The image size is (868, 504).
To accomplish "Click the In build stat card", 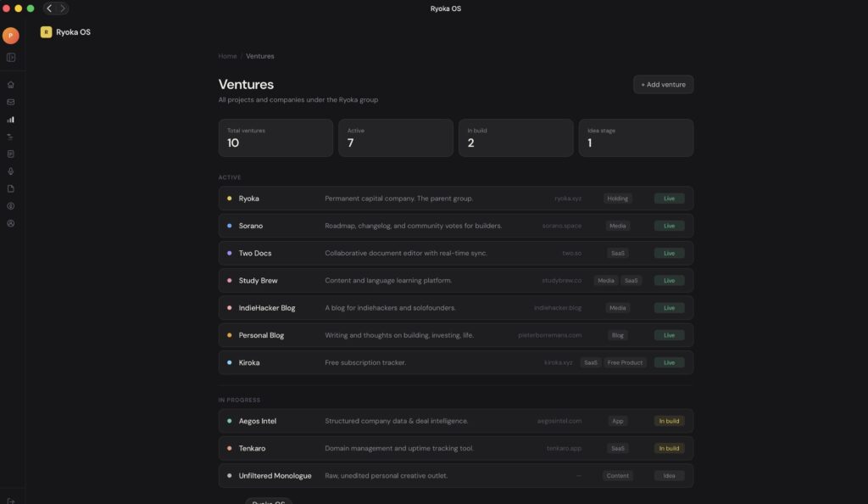I will point(516,138).
